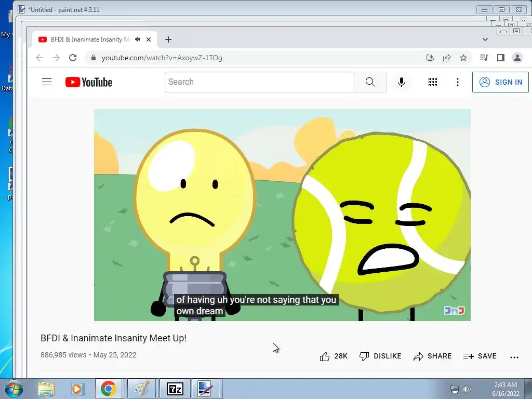Click the '886,985 views' text
This screenshot has width=532, height=399.
click(x=63, y=355)
